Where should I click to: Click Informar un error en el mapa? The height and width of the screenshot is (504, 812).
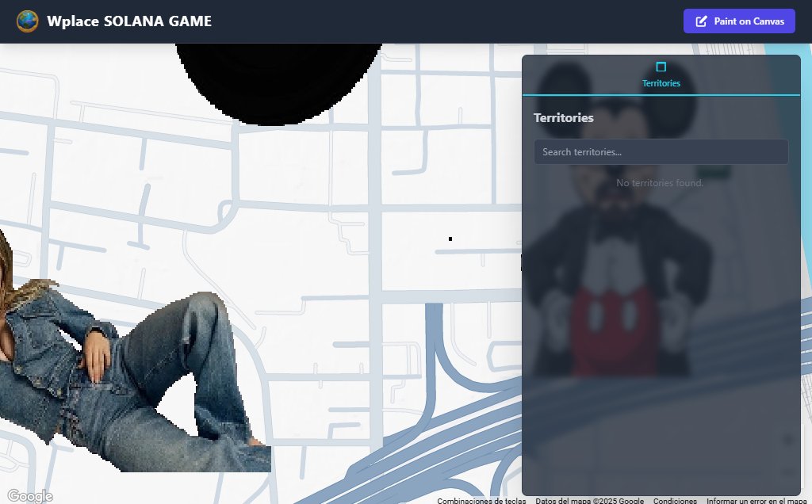point(756,500)
